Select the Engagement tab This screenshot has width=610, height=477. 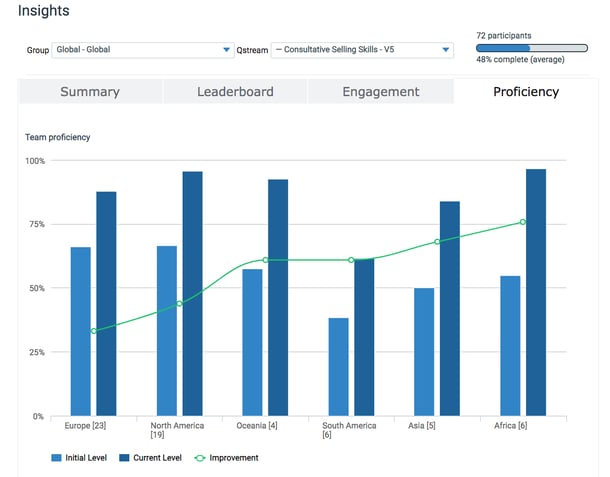[380, 92]
